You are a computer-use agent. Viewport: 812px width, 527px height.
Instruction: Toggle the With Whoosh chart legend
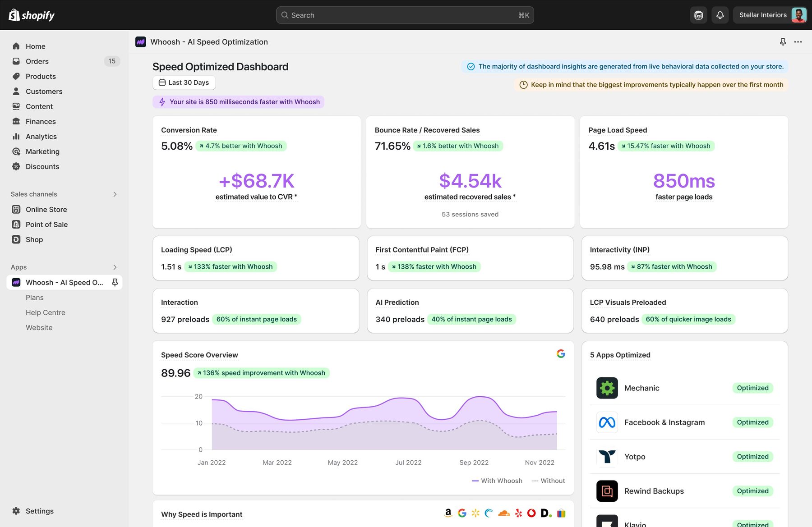tap(496, 481)
